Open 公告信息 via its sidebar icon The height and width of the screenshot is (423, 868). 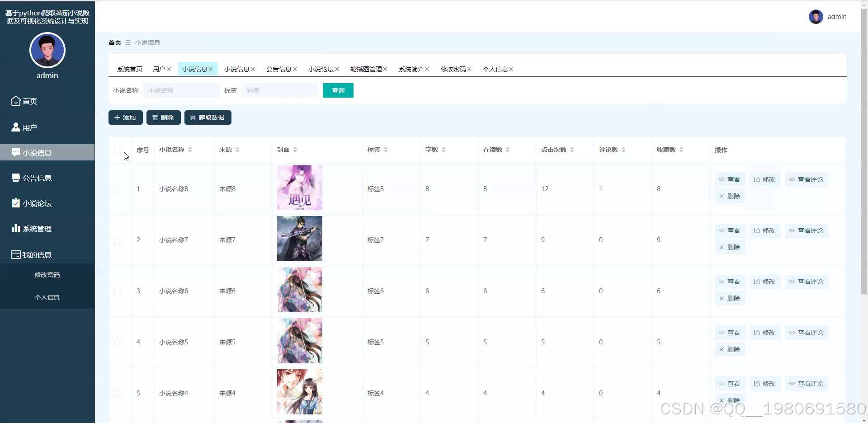coord(15,178)
